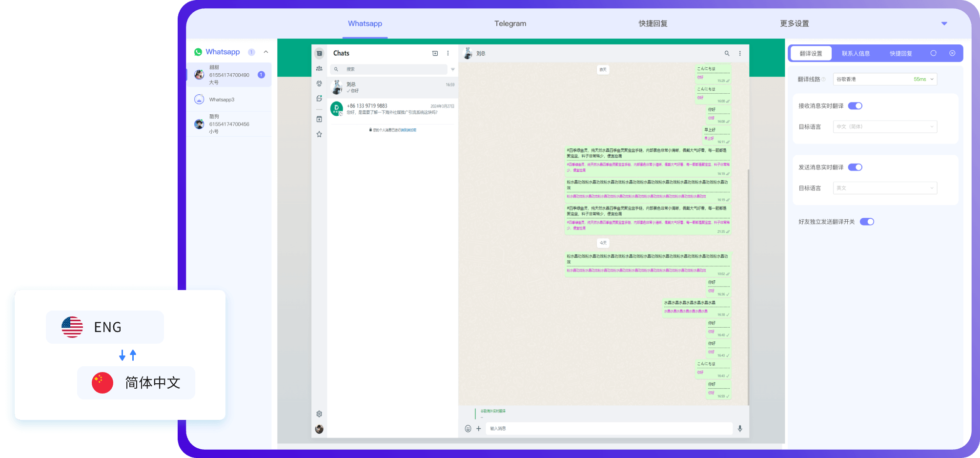Screen dimensions: 980x458
Task: Click the emoji smiley icon
Action: click(468, 429)
